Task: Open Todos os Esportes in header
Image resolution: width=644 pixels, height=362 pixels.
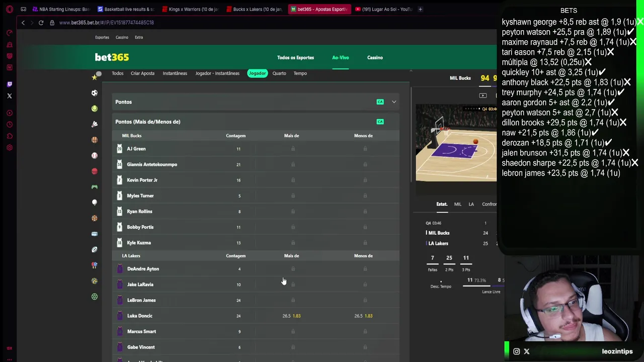Action: 295,58
